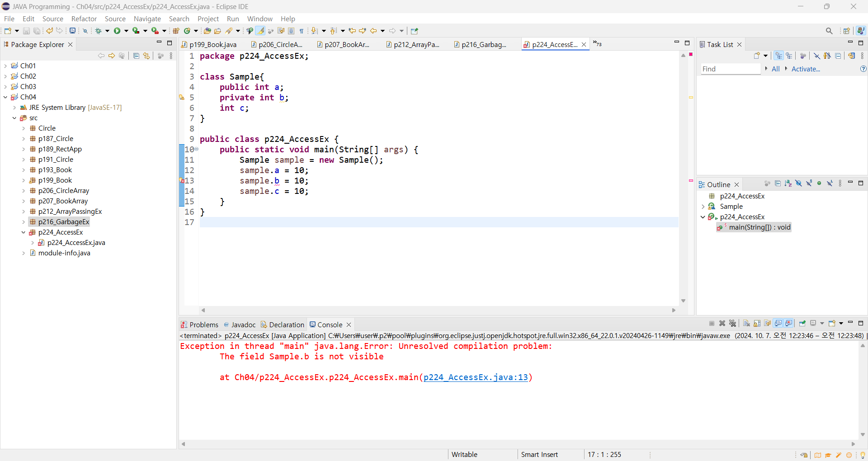868x461 pixels.
Task: Run the program with the green Run icon
Action: pyautogui.click(x=117, y=31)
